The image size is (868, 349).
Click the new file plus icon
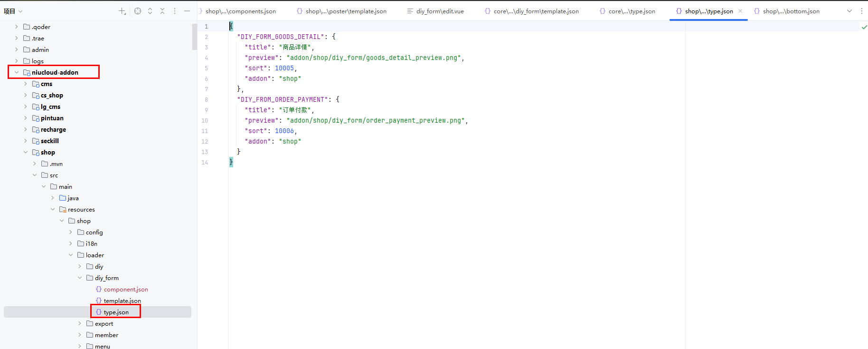pyautogui.click(x=122, y=11)
